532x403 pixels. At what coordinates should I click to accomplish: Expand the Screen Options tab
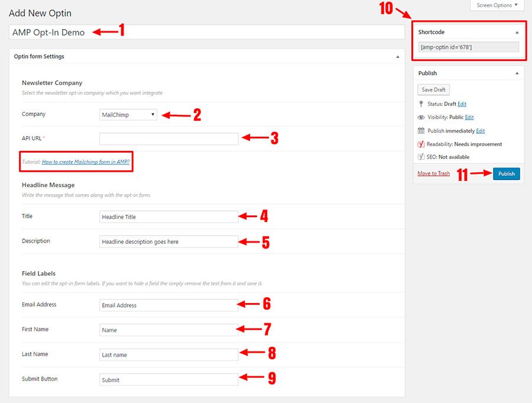tap(497, 5)
